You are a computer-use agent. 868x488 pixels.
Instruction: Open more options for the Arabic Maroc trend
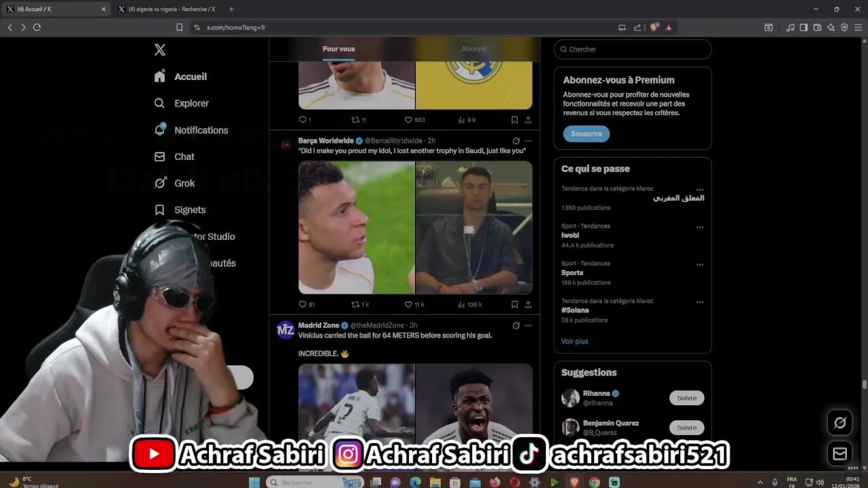[x=700, y=190]
